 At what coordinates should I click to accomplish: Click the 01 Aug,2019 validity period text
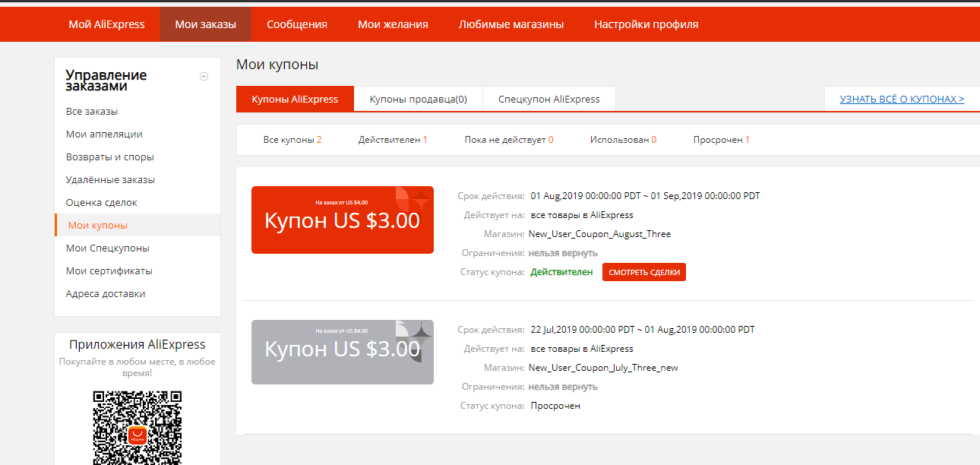click(x=645, y=196)
